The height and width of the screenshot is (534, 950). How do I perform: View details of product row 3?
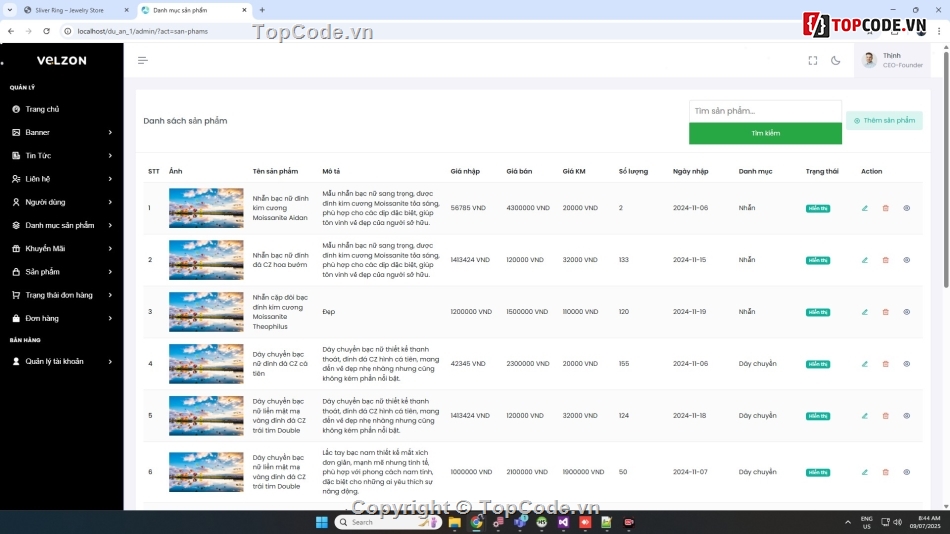tap(906, 312)
